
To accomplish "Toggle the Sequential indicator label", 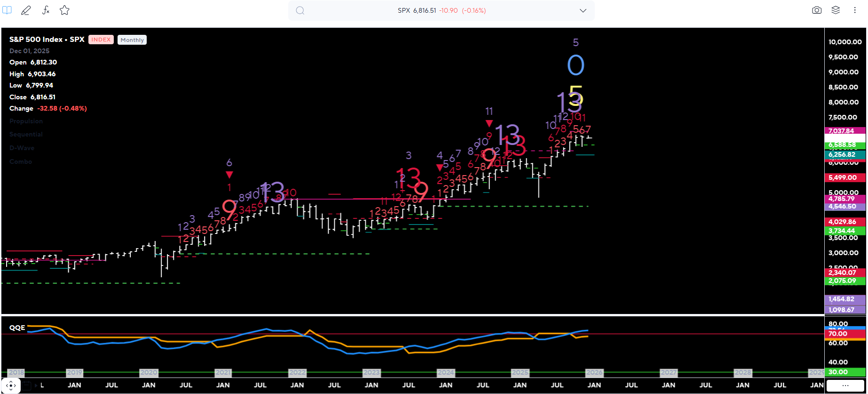I will tap(26, 135).
